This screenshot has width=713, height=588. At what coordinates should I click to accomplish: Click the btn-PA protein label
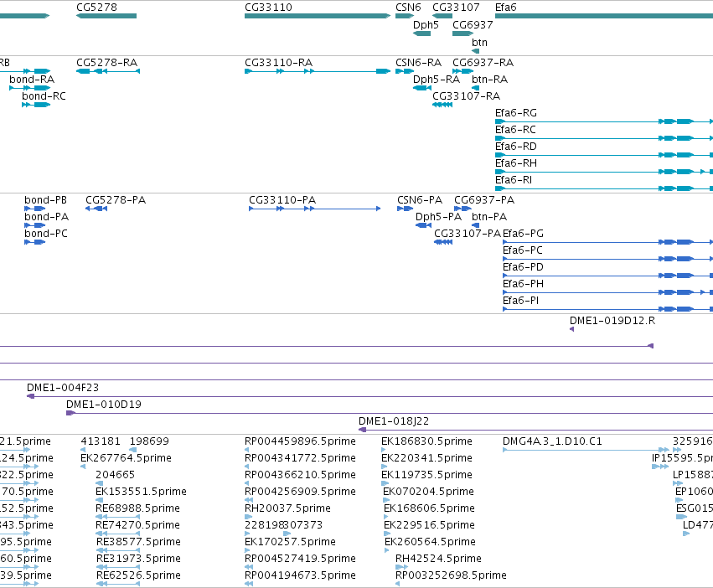tap(489, 216)
